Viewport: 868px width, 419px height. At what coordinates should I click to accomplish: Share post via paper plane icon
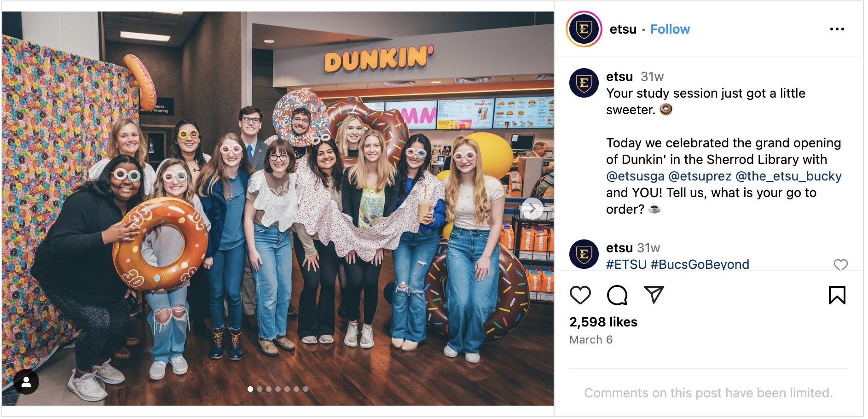pos(654,295)
